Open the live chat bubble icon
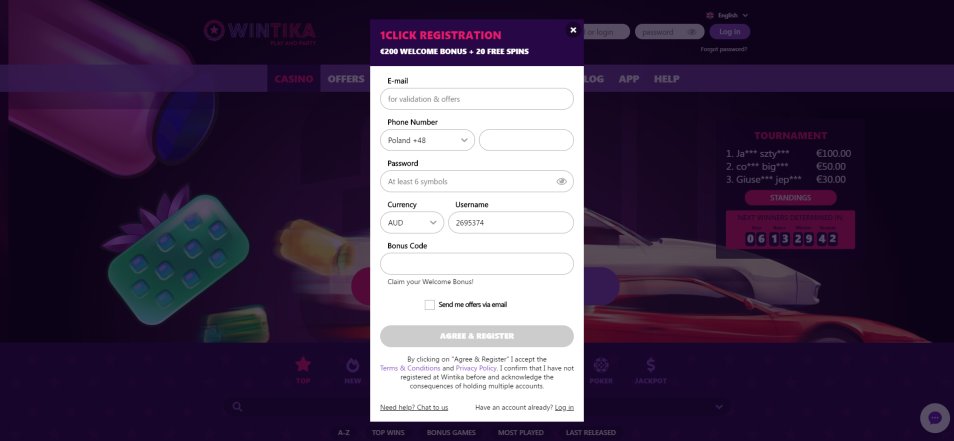The height and width of the screenshot is (441, 954). click(x=935, y=418)
